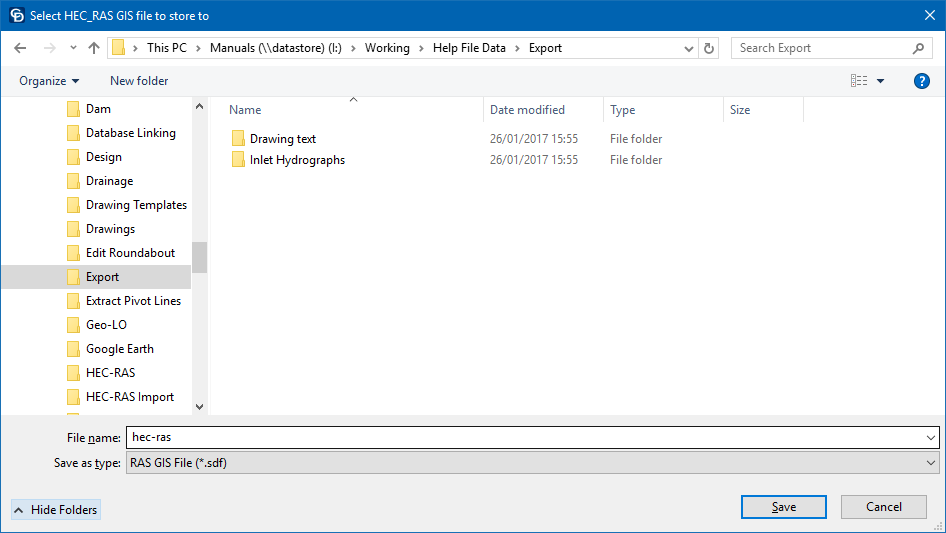This screenshot has height=533, width=946.
Task: Expand the Recent locations dropdown arrow
Action: pos(73,48)
